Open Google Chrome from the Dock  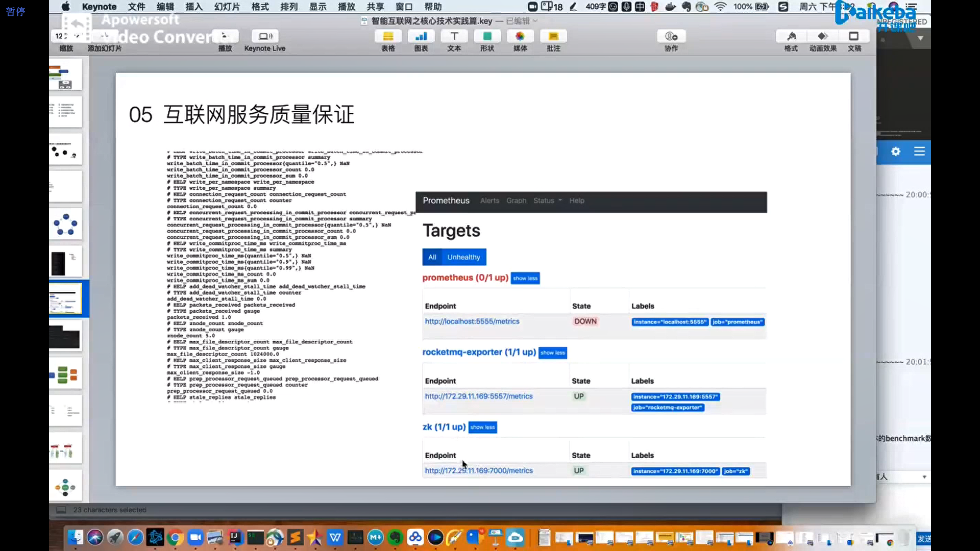(x=175, y=537)
